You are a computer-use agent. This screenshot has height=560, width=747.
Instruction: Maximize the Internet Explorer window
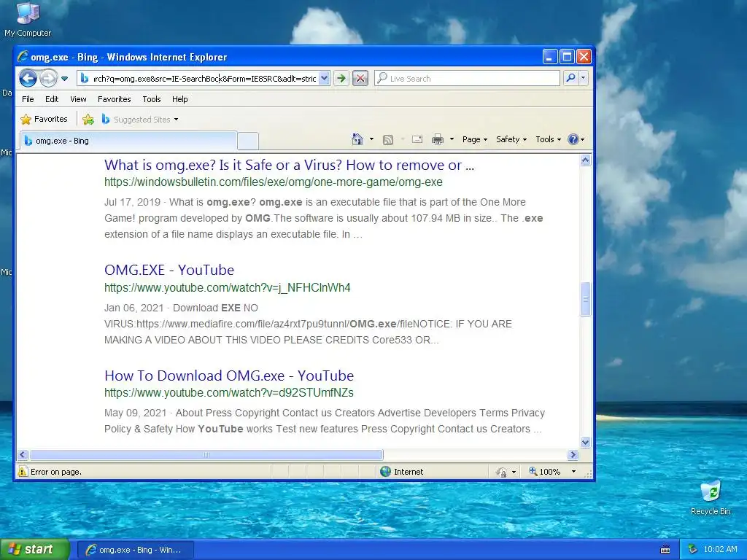(x=567, y=57)
